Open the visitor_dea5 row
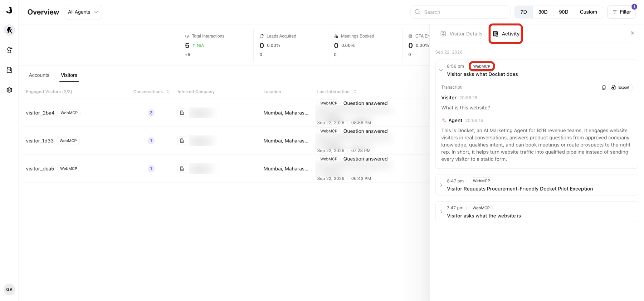Screen dimensions: 644x301 [225, 169]
